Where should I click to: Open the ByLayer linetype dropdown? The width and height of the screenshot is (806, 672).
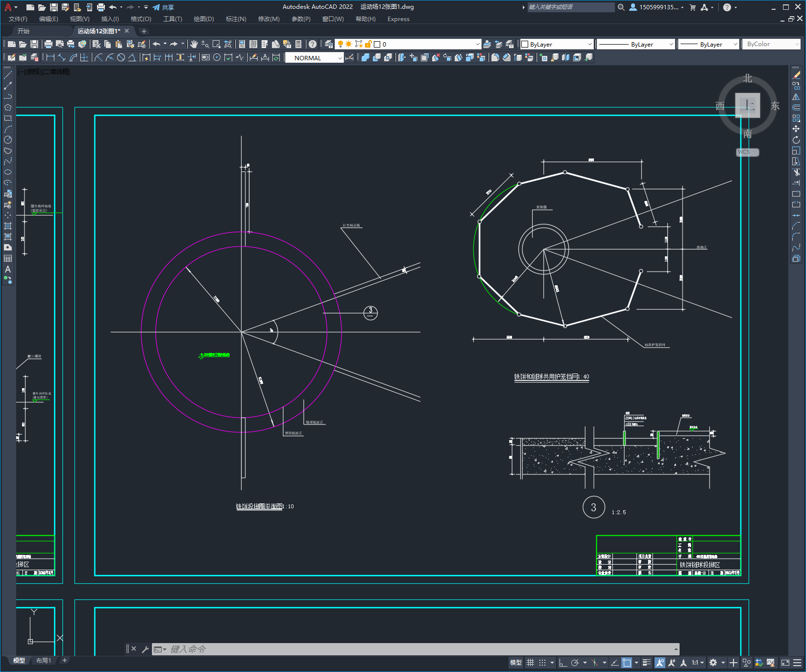(636, 44)
